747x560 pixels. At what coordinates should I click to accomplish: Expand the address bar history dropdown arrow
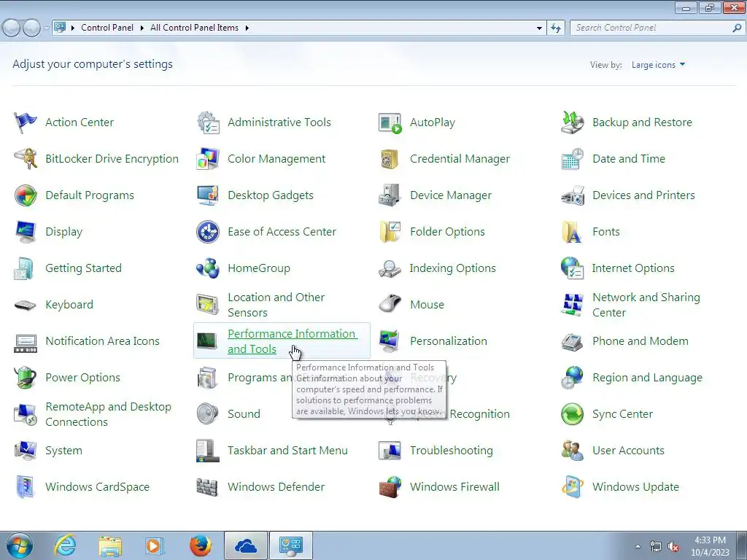click(x=539, y=28)
